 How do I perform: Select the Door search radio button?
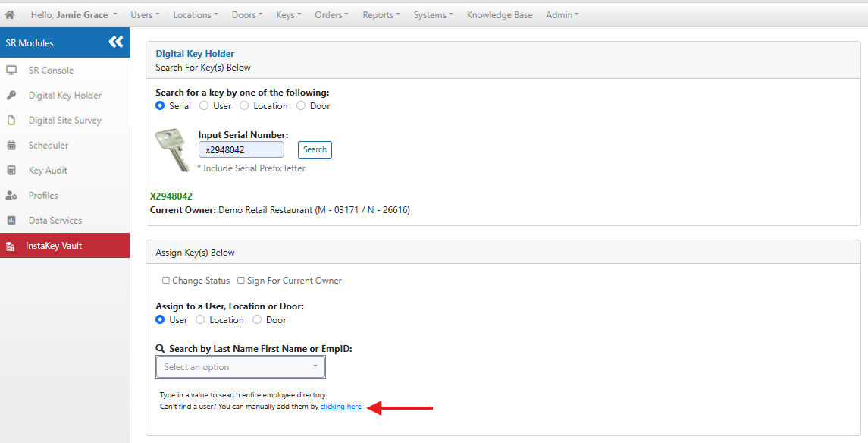301,105
